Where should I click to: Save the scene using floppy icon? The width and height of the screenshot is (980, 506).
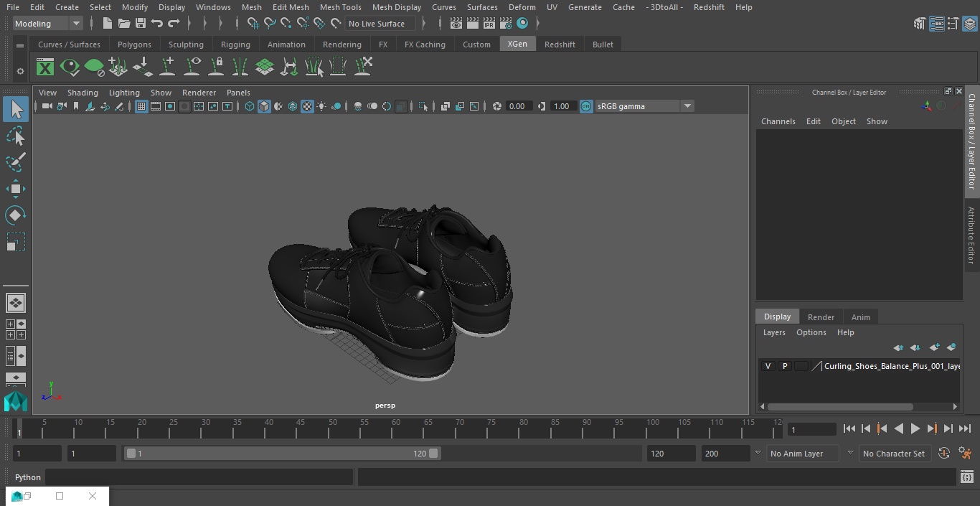point(141,24)
